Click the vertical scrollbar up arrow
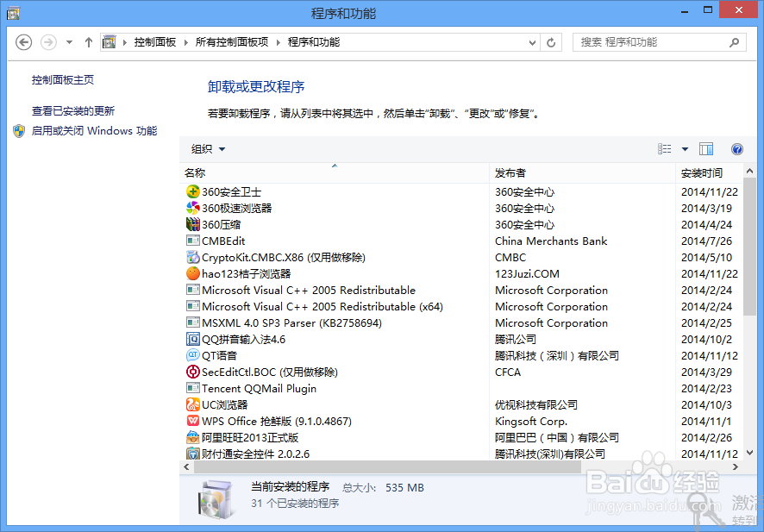 click(x=750, y=171)
